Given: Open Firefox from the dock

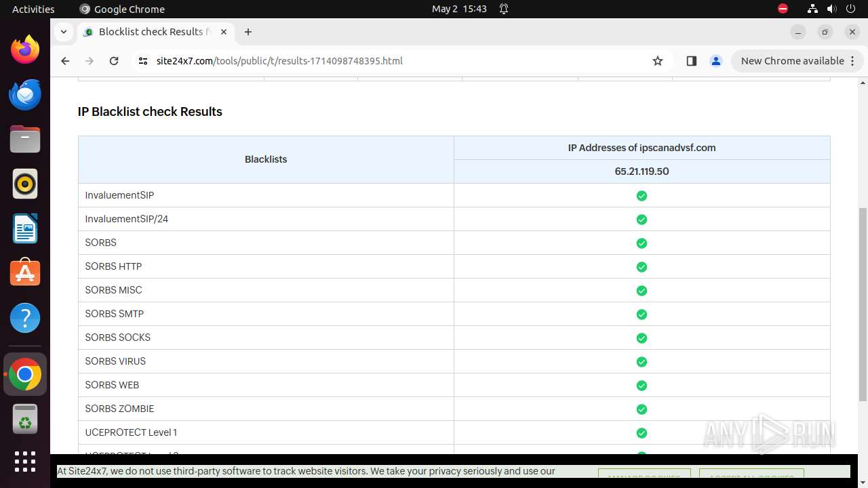Looking at the screenshot, I should 25,49.
